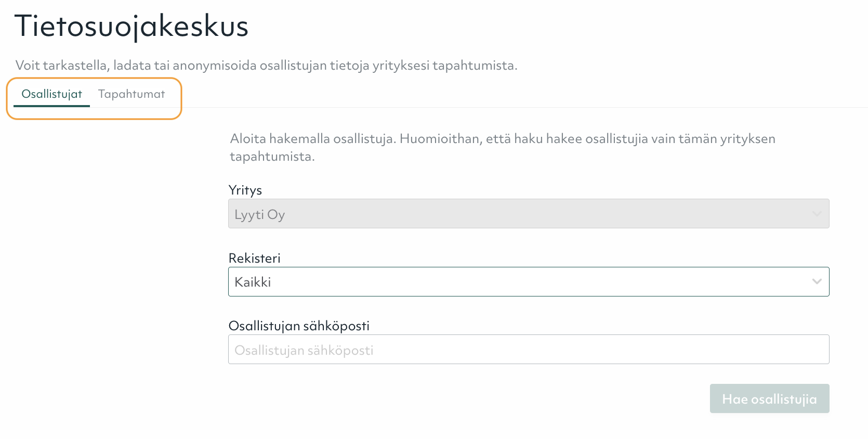This screenshot has width=868, height=439.
Task: Click 'tapahtumista.' ending the instruction paragraph
Action: point(272,157)
